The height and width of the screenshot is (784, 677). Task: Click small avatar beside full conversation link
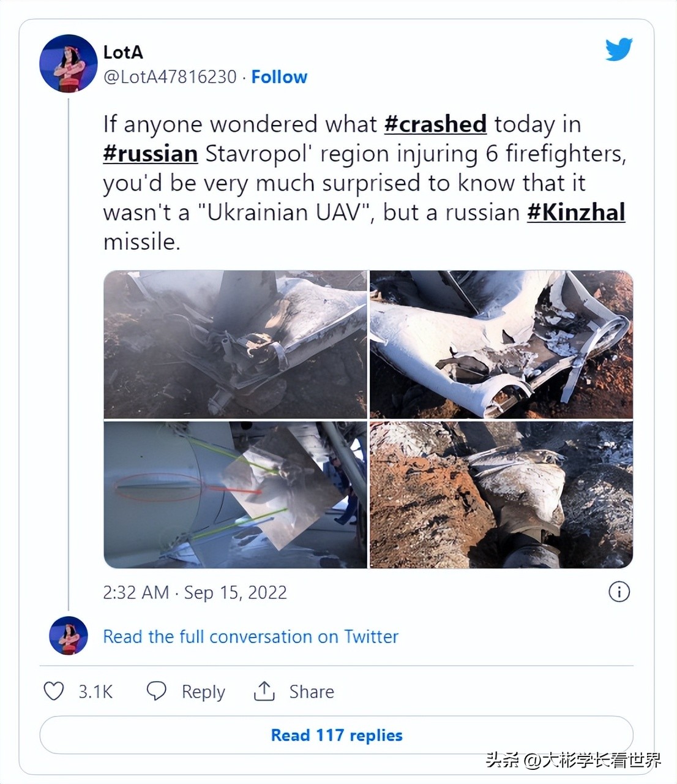coord(68,636)
